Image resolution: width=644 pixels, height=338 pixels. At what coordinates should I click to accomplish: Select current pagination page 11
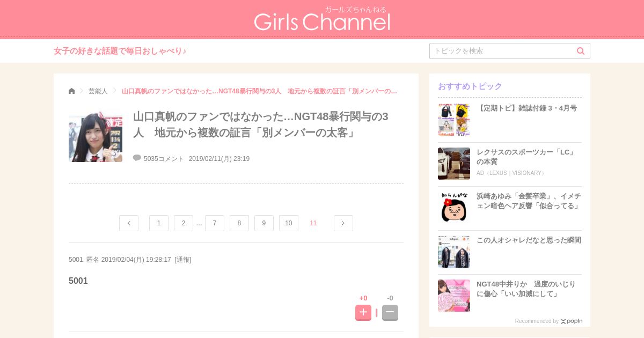313,223
